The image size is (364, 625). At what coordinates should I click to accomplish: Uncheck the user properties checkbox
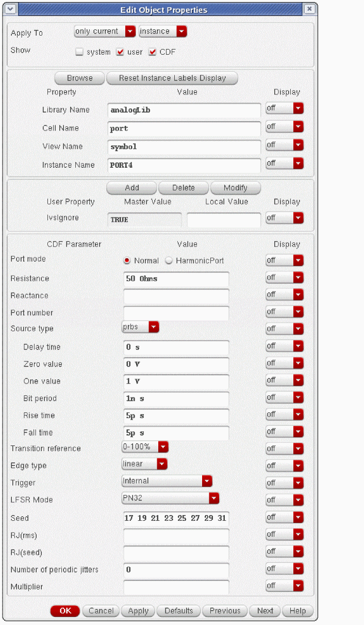coord(121,52)
